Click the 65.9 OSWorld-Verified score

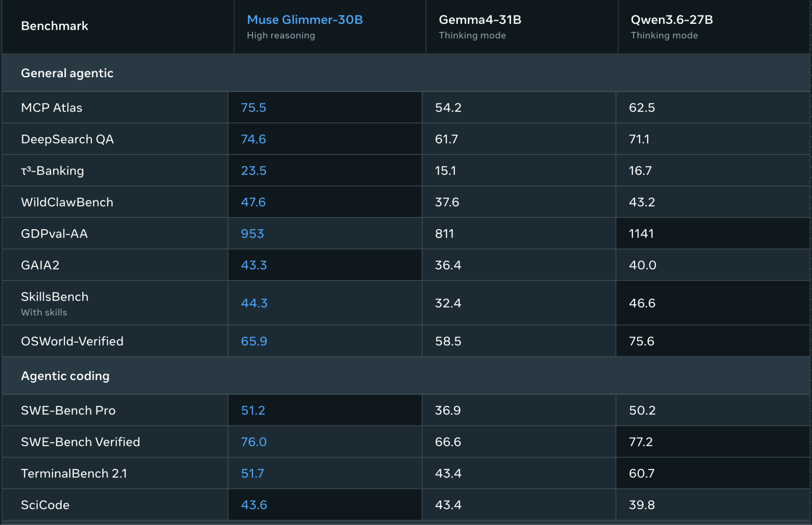(254, 341)
